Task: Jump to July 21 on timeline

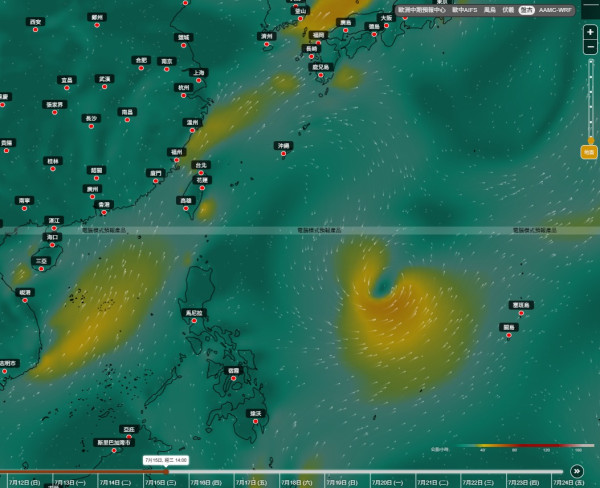Action: point(432,483)
